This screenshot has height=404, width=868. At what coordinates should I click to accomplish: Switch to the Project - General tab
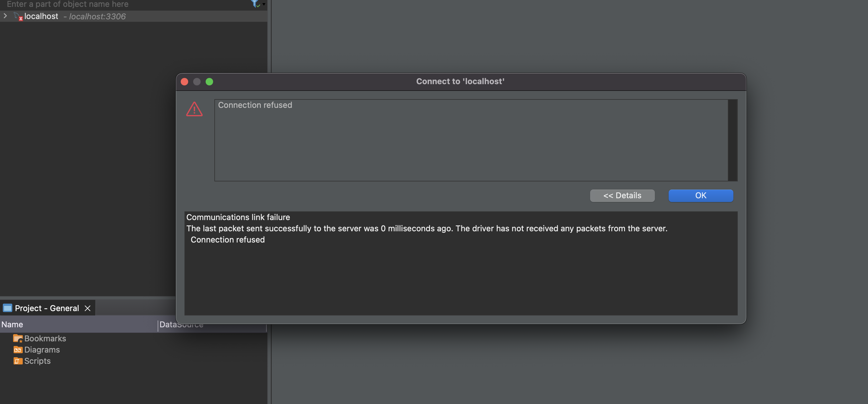click(47, 308)
